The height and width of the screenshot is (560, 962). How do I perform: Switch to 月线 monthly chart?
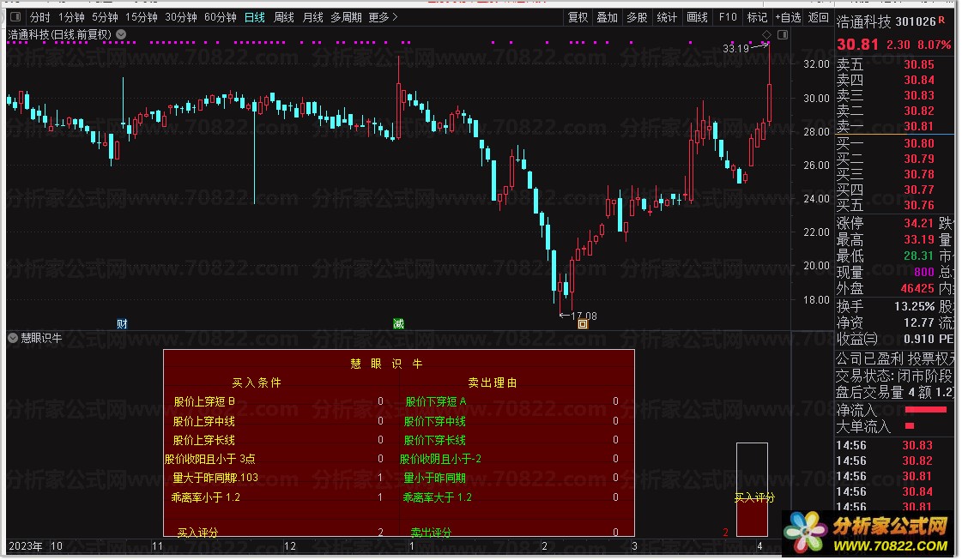click(313, 17)
